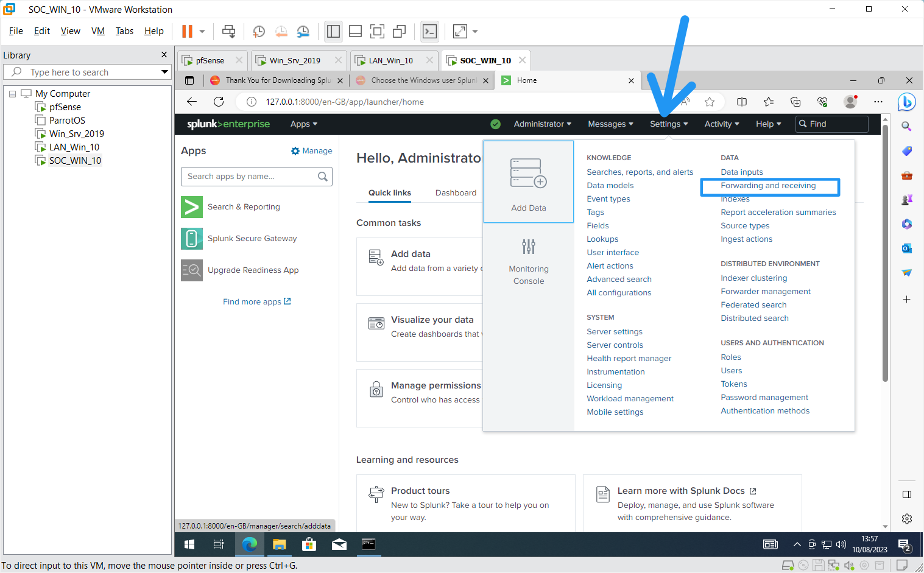
Task: Open the power options dropdown arrow
Action: pos(202,31)
